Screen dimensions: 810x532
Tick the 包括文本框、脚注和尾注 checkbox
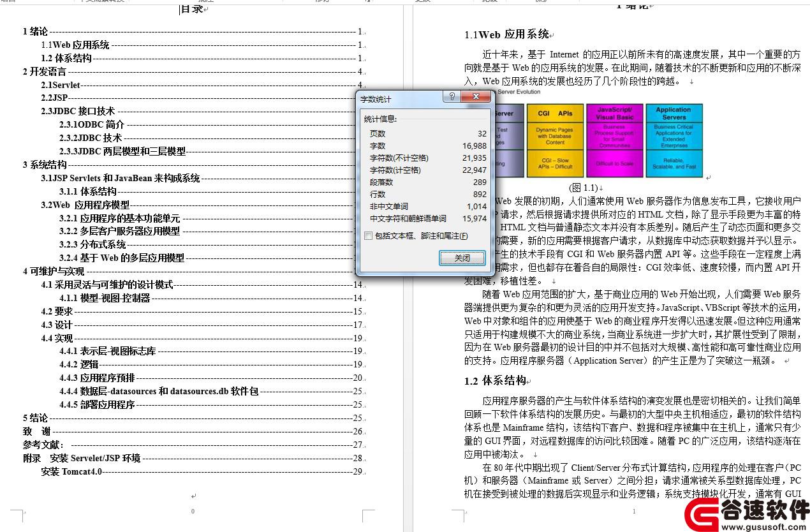[x=368, y=236]
